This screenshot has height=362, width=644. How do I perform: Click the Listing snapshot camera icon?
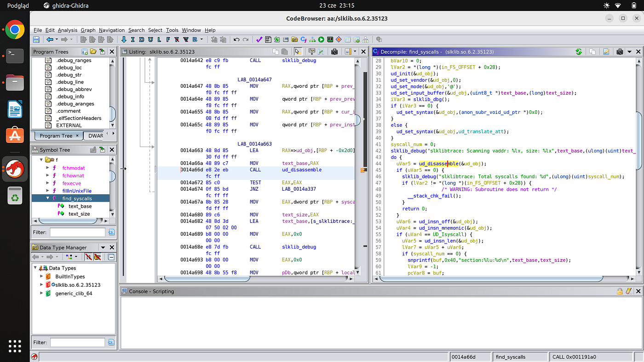pos(334,52)
